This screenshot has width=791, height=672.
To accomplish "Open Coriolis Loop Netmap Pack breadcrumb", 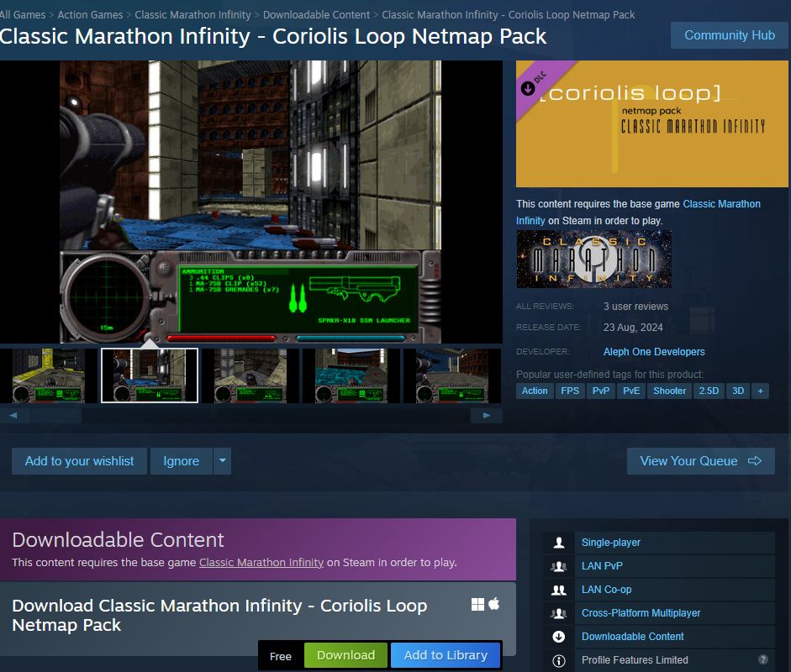I will coord(508,14).
